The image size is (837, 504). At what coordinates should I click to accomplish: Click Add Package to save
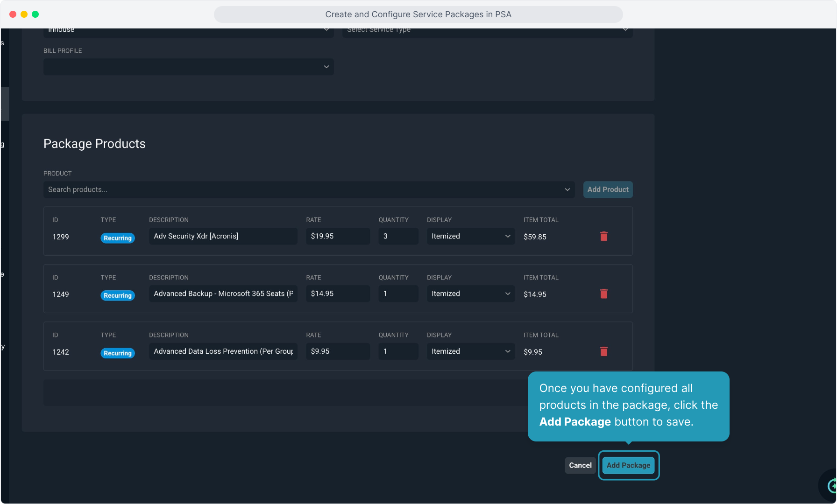click(x=628, y=465)
